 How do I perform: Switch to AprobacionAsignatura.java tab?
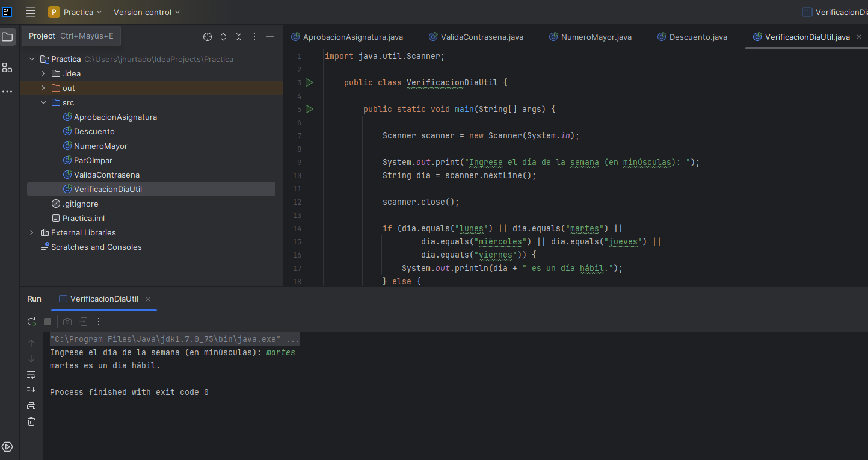pos(347,37)
